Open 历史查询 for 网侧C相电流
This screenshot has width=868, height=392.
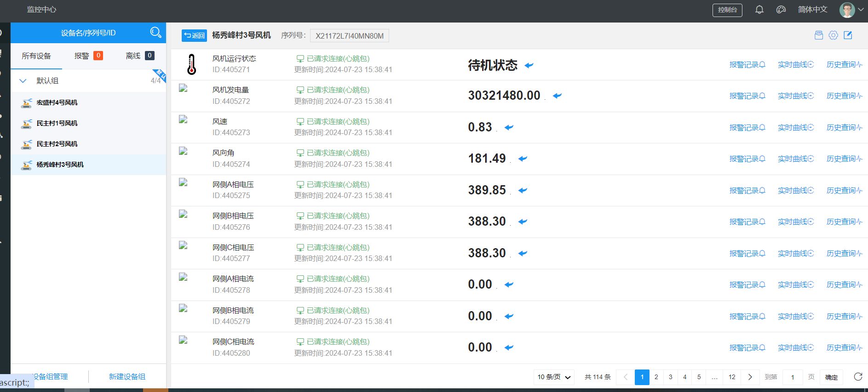[845, 348]
